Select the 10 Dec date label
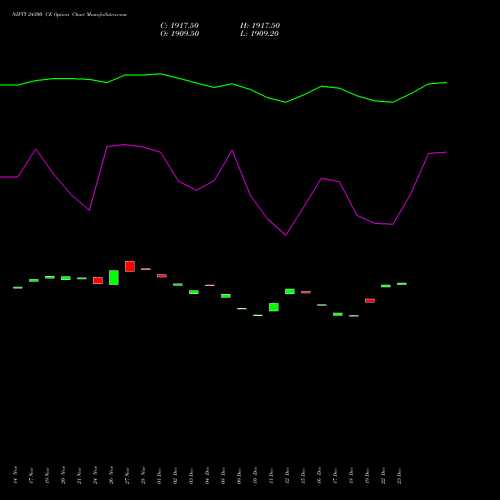Viewport: 500px width, 500px height. [x=255, y=475]
